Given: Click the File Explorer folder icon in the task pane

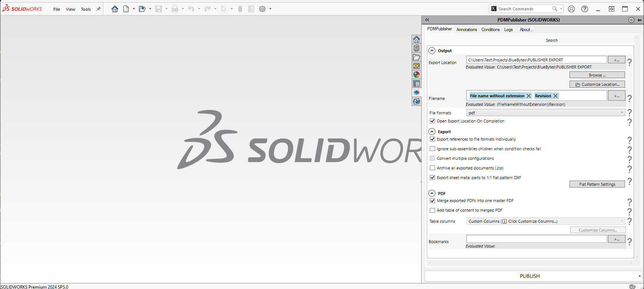Looking at the screenshot, I should (x=416, y=57).
